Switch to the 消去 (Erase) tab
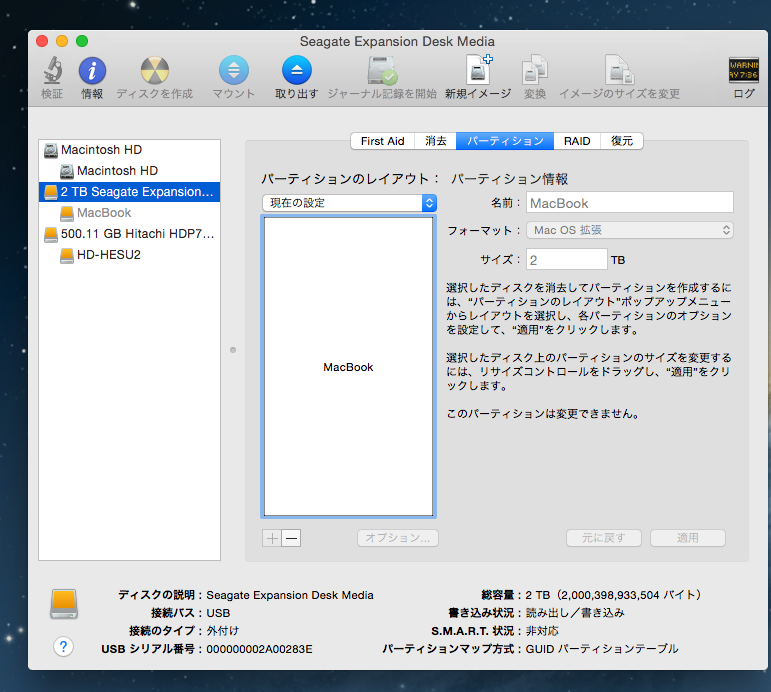 (436, 141)
